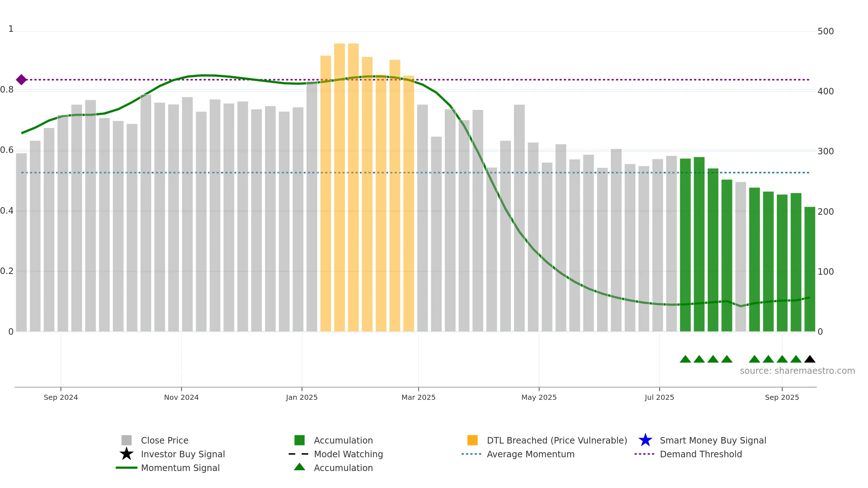The width and height of the screenshot is (868, 488).
Task: Click the Jul 2025 axis label
Action: (659, 397)
